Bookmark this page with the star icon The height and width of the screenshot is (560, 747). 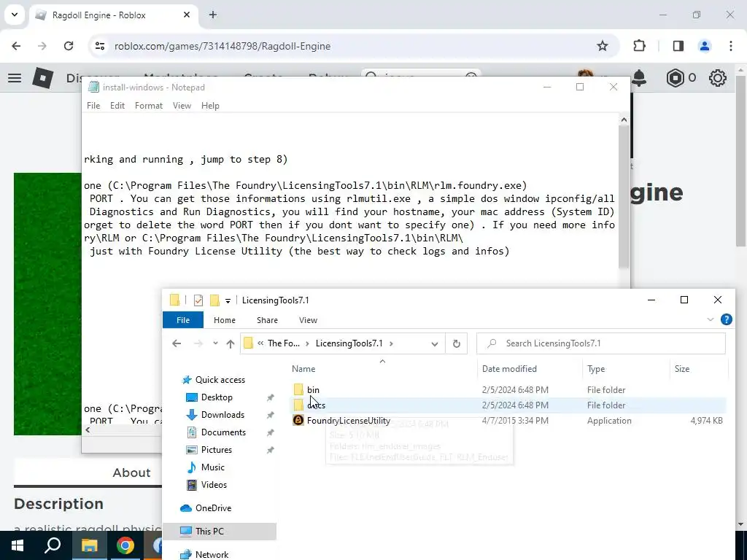point(602,46)
